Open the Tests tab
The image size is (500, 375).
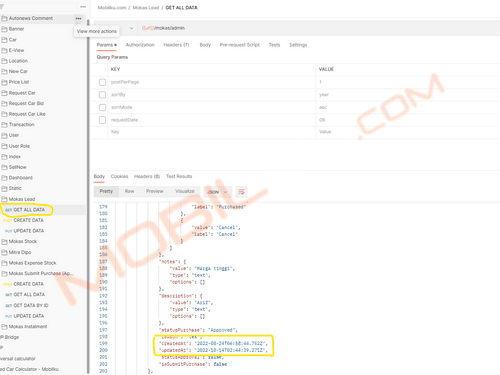[274, 45]
